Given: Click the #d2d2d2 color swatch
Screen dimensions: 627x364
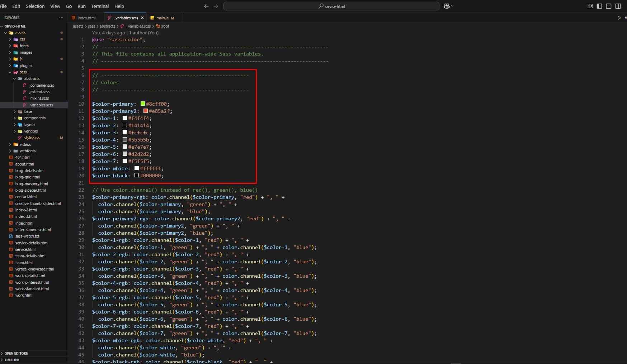Looking at the screenshot, I should 125,154.
